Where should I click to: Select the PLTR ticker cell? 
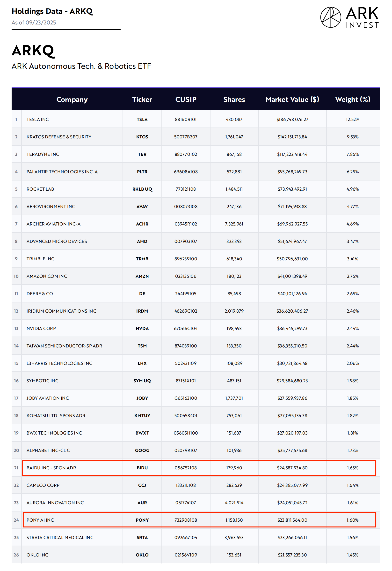point(142,172)
